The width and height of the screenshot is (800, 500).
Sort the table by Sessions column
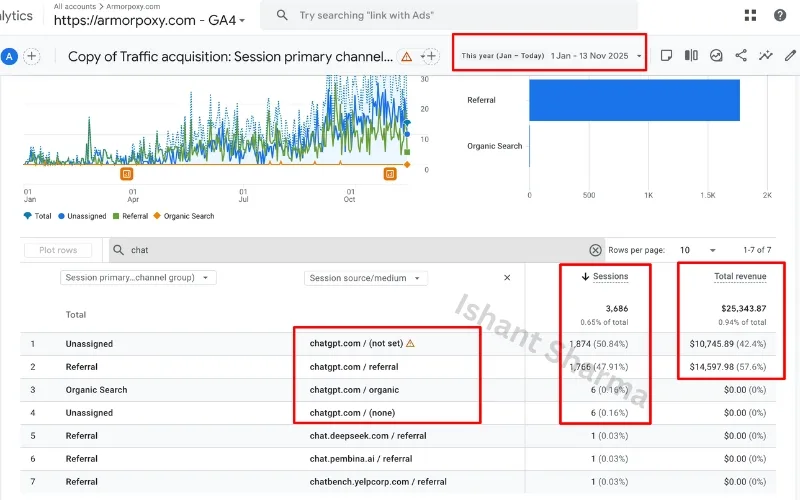(605, 277)
